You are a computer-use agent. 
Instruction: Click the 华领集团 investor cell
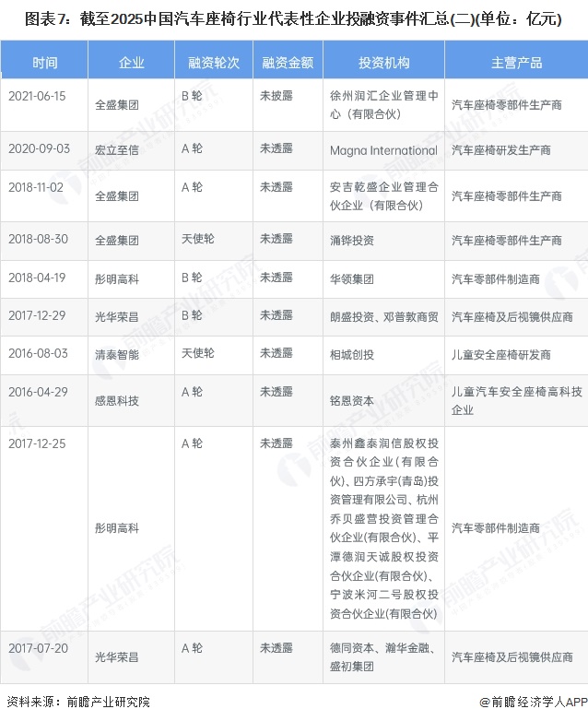coord(352,278)
